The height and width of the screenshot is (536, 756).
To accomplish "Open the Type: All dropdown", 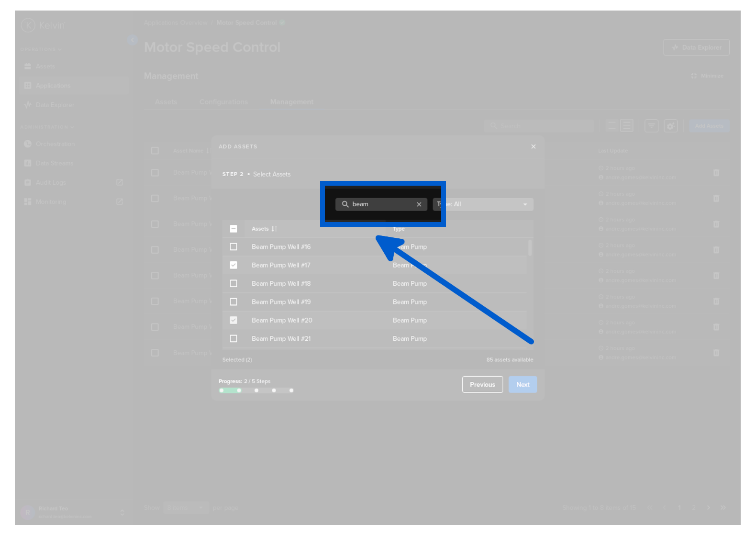I will [x=483, y=204].
